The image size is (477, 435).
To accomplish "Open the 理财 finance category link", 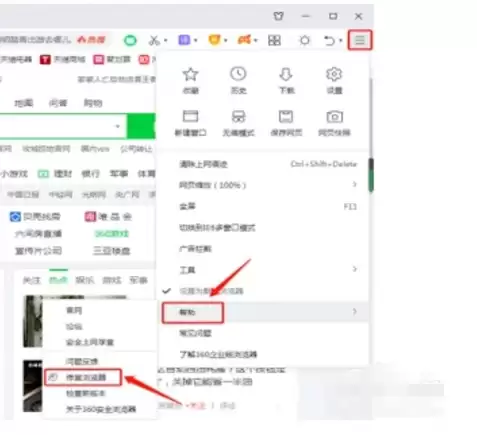I will point(63,174).
